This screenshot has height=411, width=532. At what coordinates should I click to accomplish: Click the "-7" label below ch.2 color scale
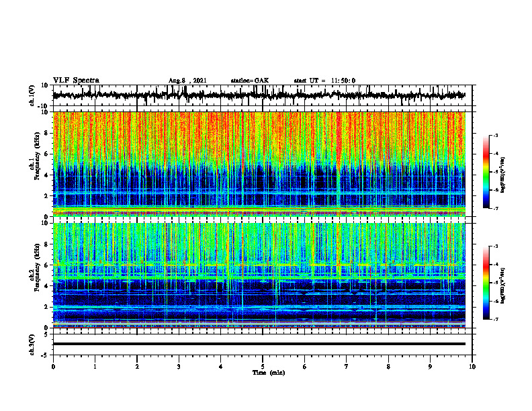point(496,319)
